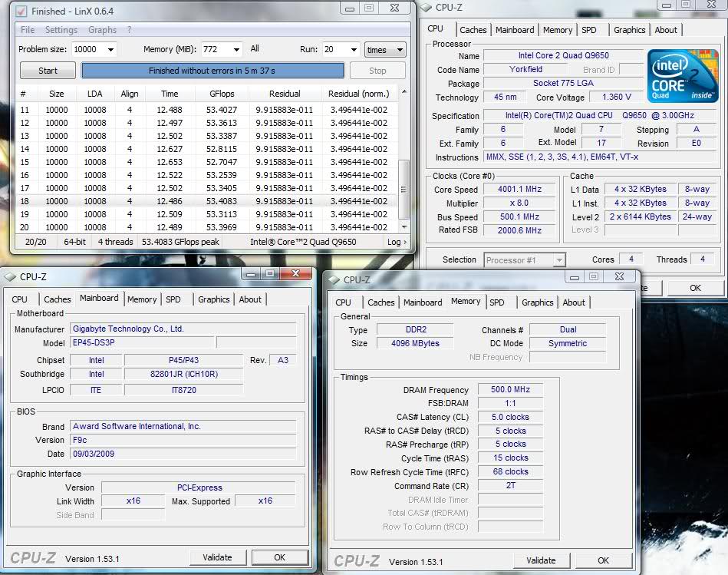
Task: Switch to SPD tab in Memory CPU-Z window
Action: coord(497,302)
